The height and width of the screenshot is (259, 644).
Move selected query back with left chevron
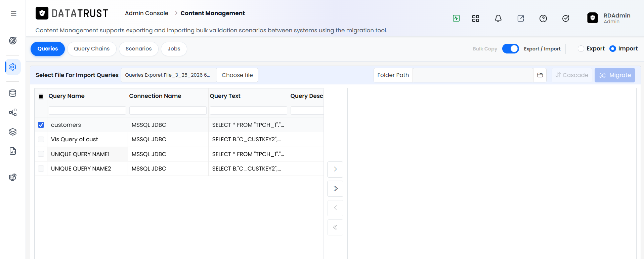pos(335,208)
